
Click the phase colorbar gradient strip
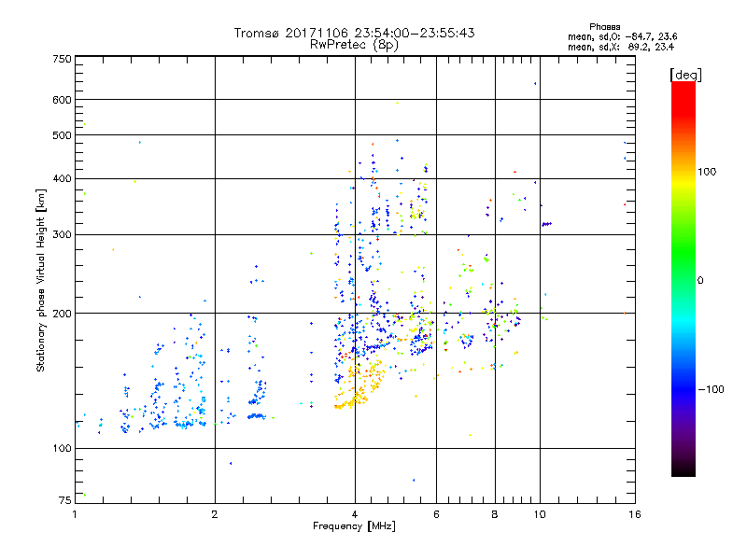coord(684,279)
